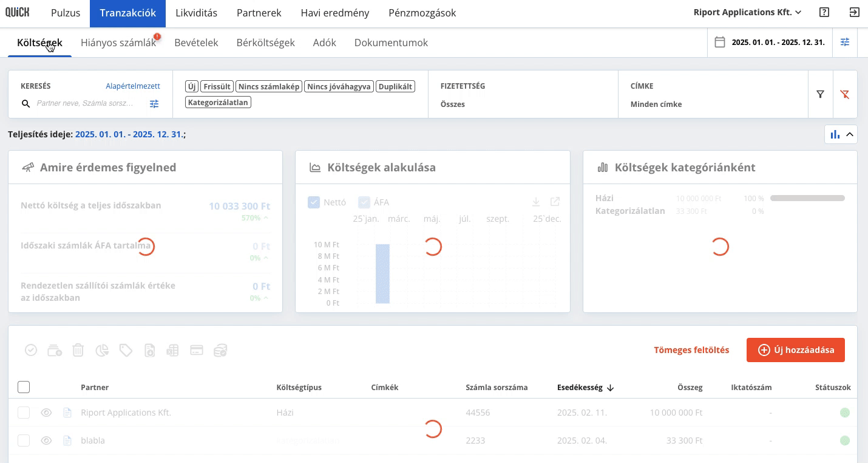Sort by the Esedékesség column arrow
The height and width of the screenshot is (463, 868).
tap(611, 388)
